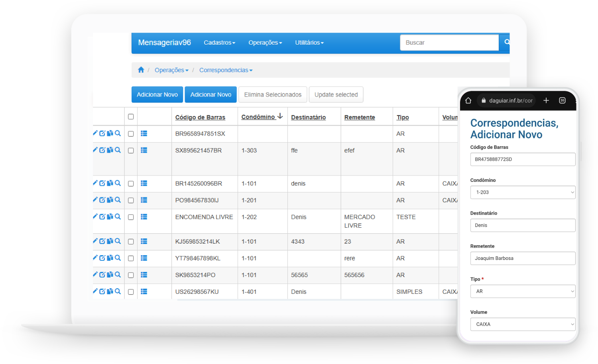
Task: Click the view magnifier icon for PO984567830IJ
Action: point(118,200)
